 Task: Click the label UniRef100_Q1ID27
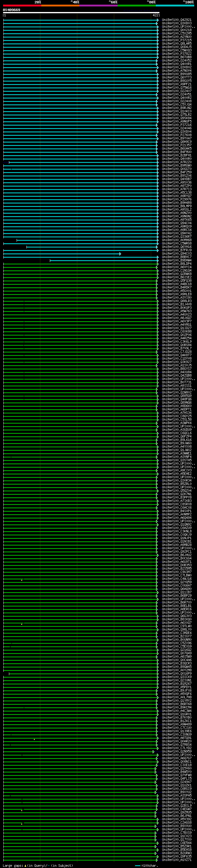pyautogui.click(x=177, y=328)
